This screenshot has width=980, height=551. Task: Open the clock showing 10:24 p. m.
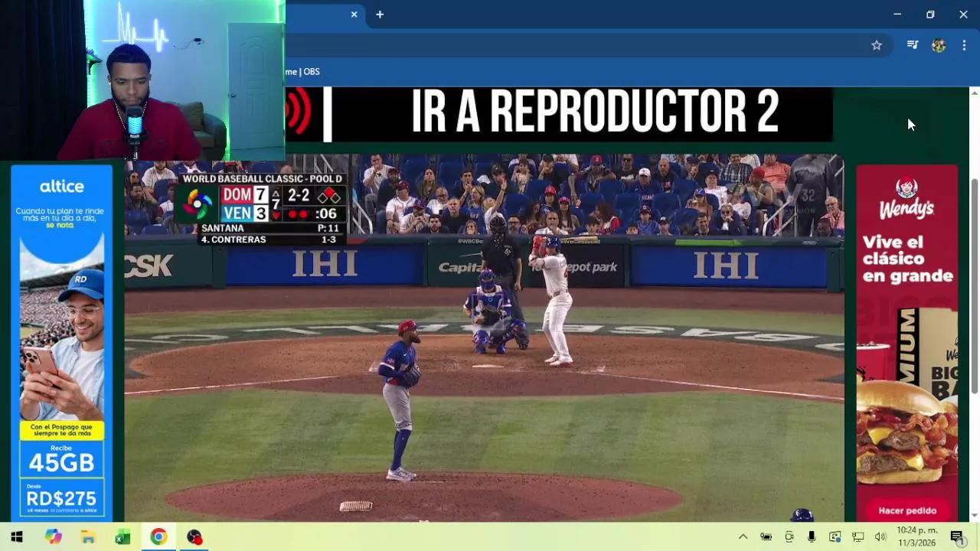(917, 537)
